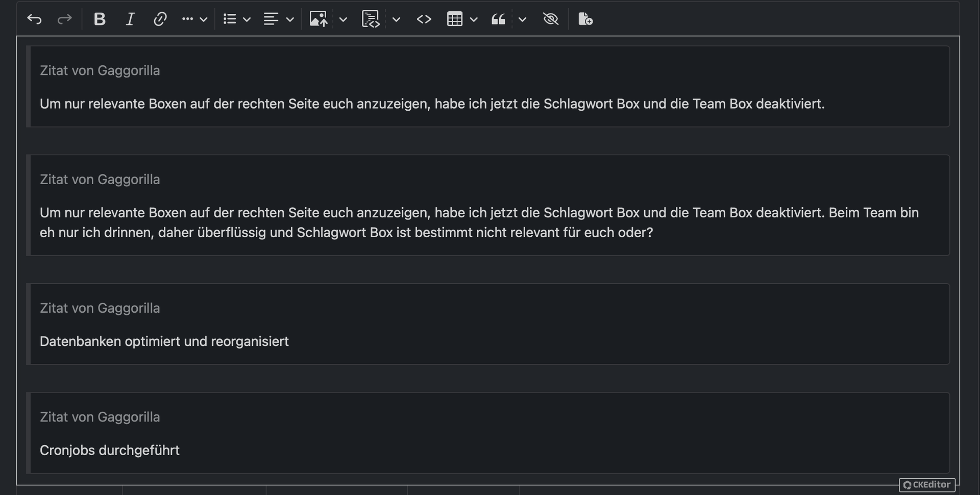Open the dropdown arrow beside block quote
980x495 pixels.
tap(522, 19)
